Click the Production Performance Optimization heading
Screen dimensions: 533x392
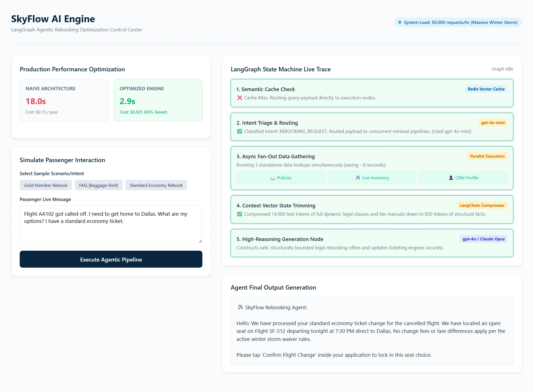(x=72, y=69)
